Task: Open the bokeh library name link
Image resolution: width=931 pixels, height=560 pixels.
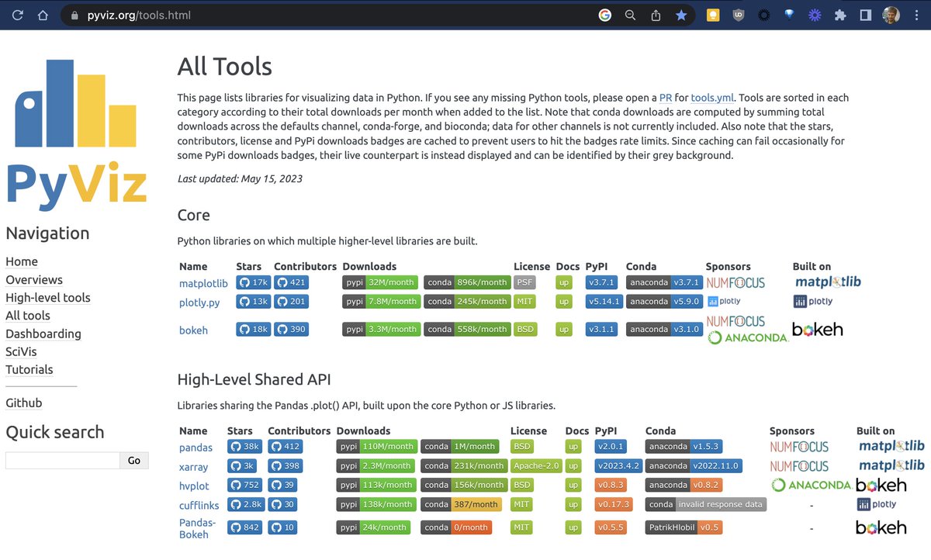Action: point(193,330)
